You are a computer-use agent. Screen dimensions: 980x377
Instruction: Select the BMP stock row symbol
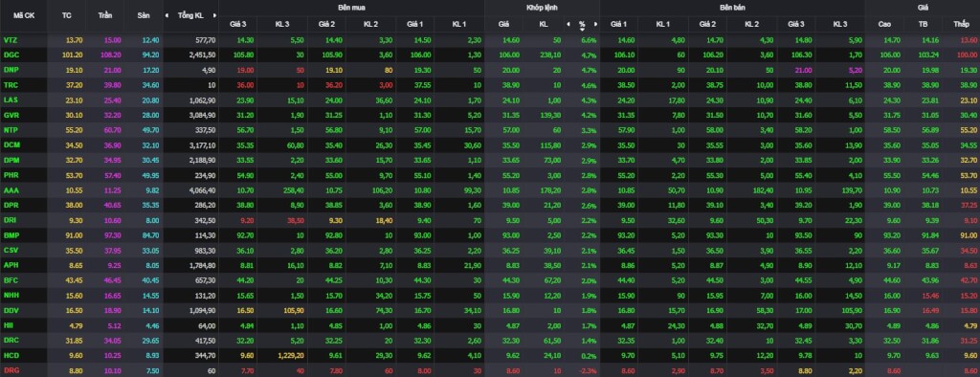tap(11, 235)
